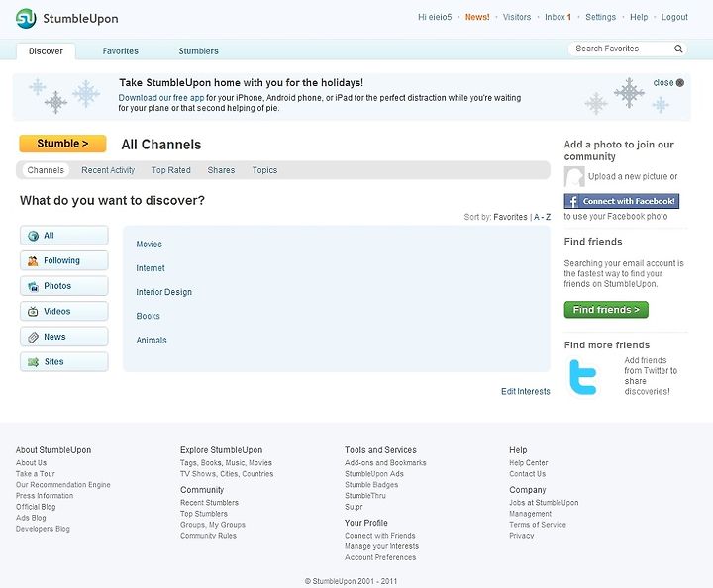Open Recent Stumblers footer link

[209, 502]
